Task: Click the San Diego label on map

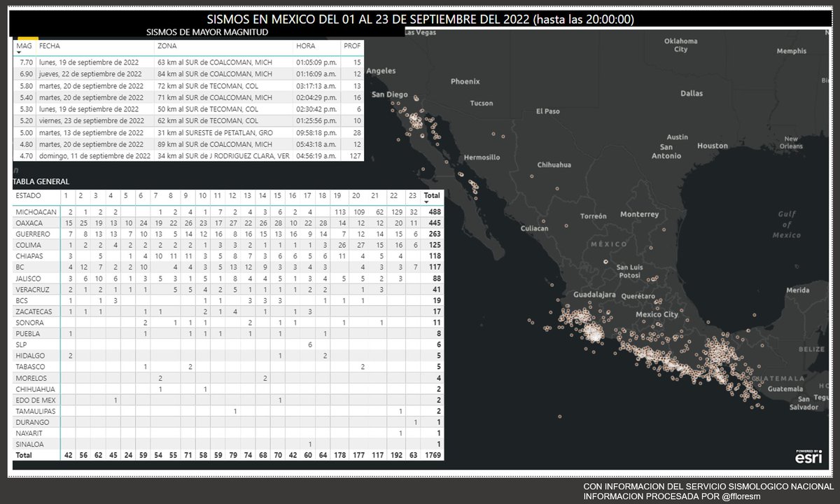Action: [x=389, y=94]
